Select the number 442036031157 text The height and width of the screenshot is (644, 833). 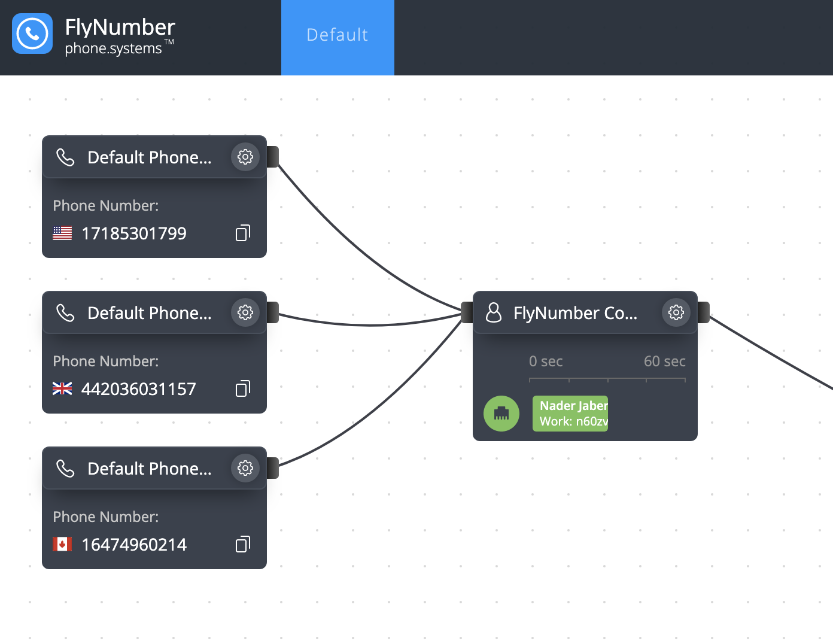coord(139,389)
